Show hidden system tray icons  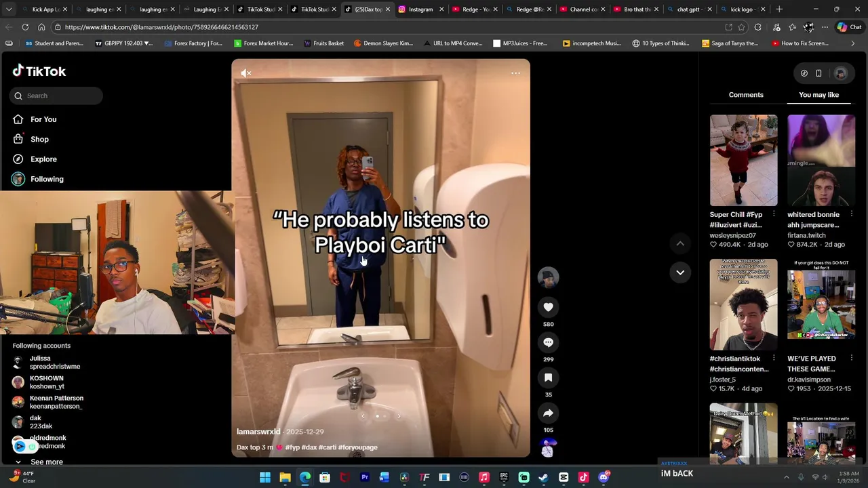click(787, 478)
